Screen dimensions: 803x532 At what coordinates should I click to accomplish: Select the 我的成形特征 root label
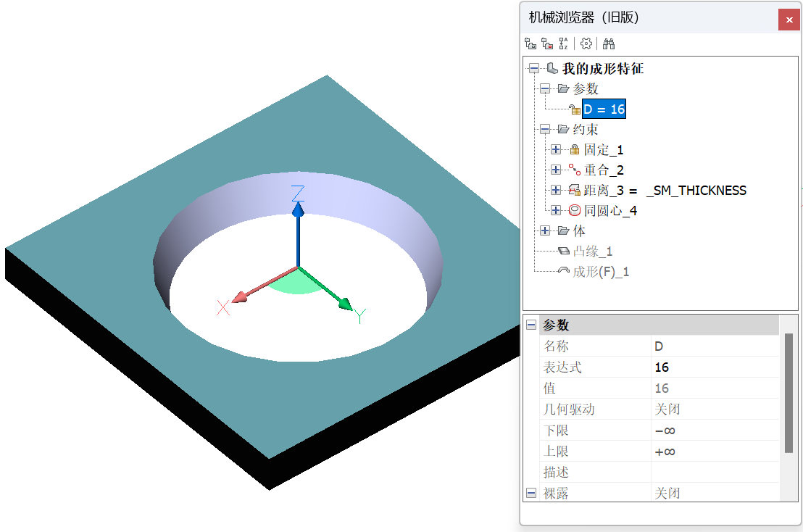click(603, 68)
